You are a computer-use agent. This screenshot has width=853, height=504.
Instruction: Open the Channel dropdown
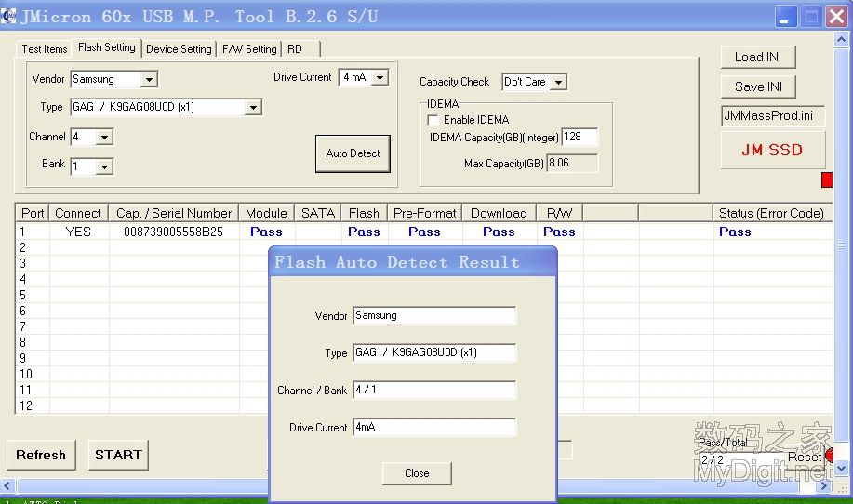(104, 137)
